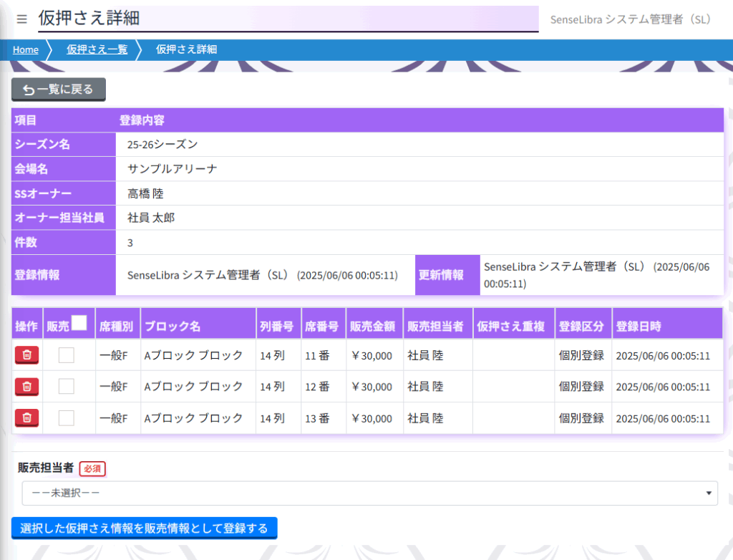Click the 仮押さえ詳細 current breadcrumb item
733x560 pixels.
[186, 49]
